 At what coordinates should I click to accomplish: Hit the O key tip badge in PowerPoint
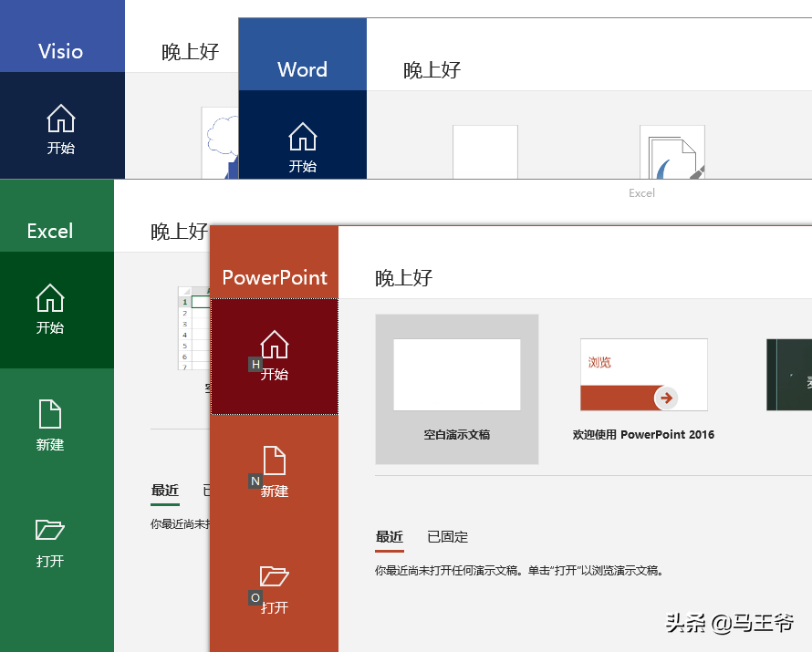pyautogui.click(x=255, y=597)
